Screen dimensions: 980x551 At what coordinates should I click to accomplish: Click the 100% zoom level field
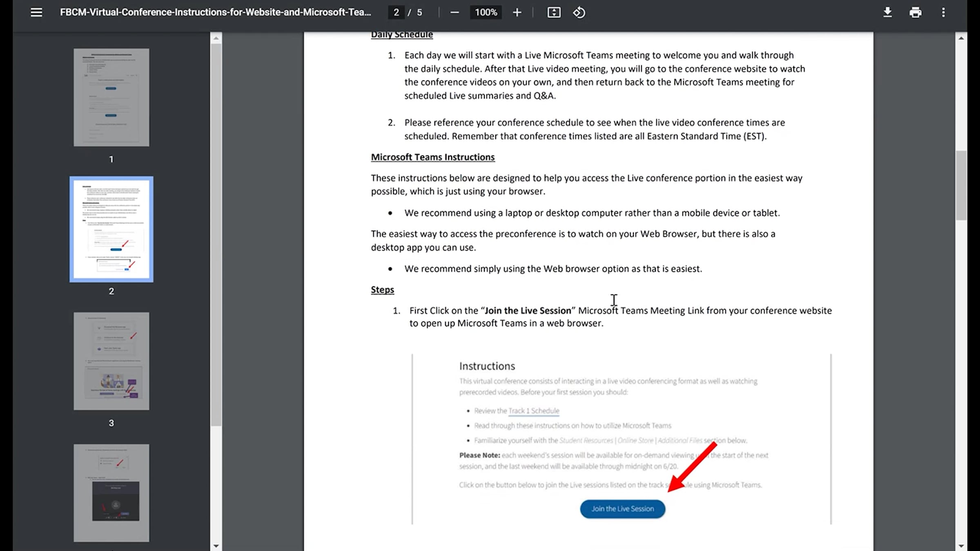[x=486, y=13]
